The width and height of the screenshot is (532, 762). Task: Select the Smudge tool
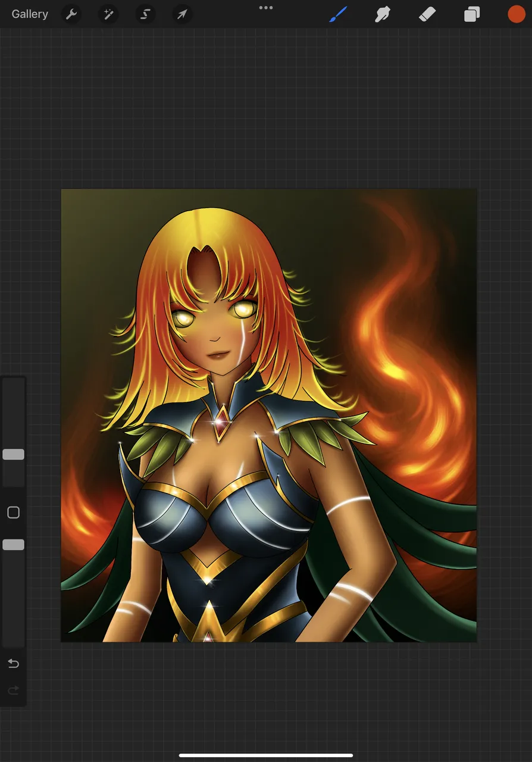coord(382,14)
